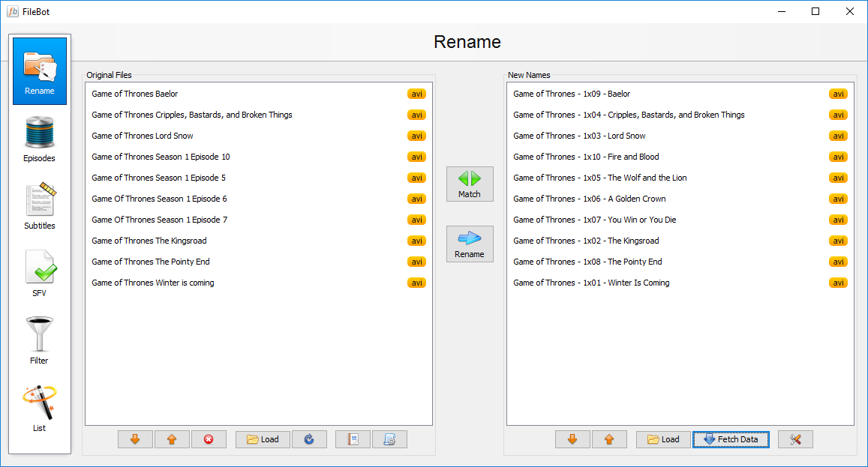Screen dimensions: 868x467
Task: Select the file Game of Thrones Baelor
Action: click(134, 94)
